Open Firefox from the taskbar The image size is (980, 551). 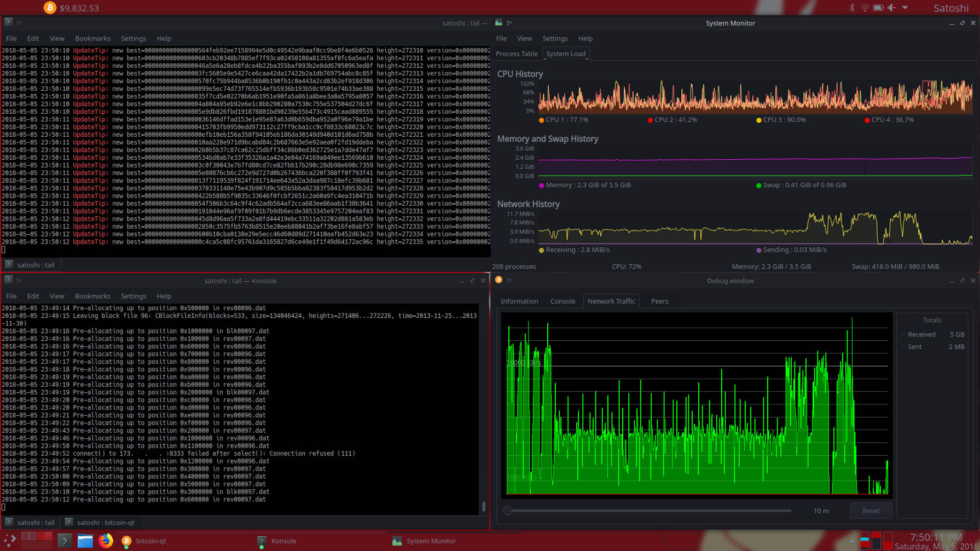point(106,541)
